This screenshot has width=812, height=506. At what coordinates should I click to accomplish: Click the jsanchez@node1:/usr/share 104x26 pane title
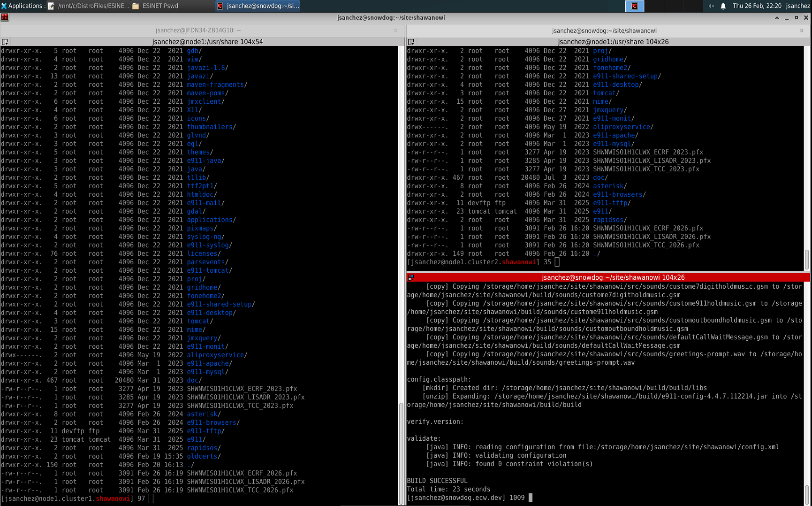point(613,42)
